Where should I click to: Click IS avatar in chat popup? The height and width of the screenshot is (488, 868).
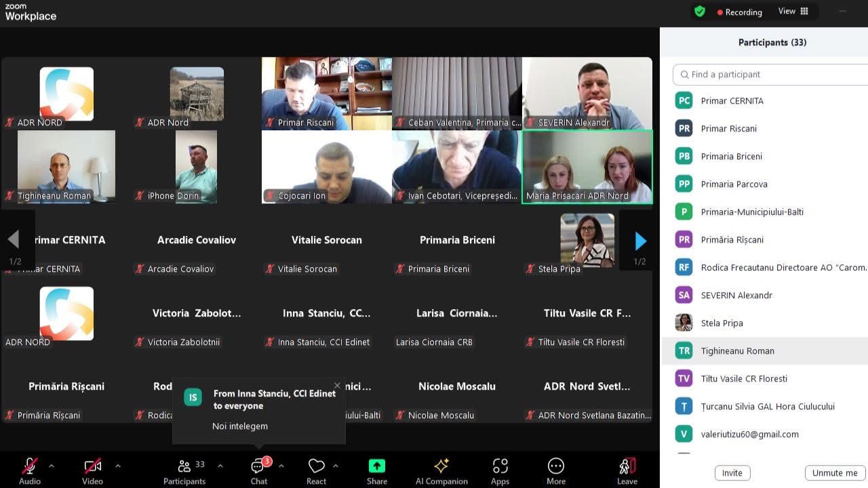(193, 397)
